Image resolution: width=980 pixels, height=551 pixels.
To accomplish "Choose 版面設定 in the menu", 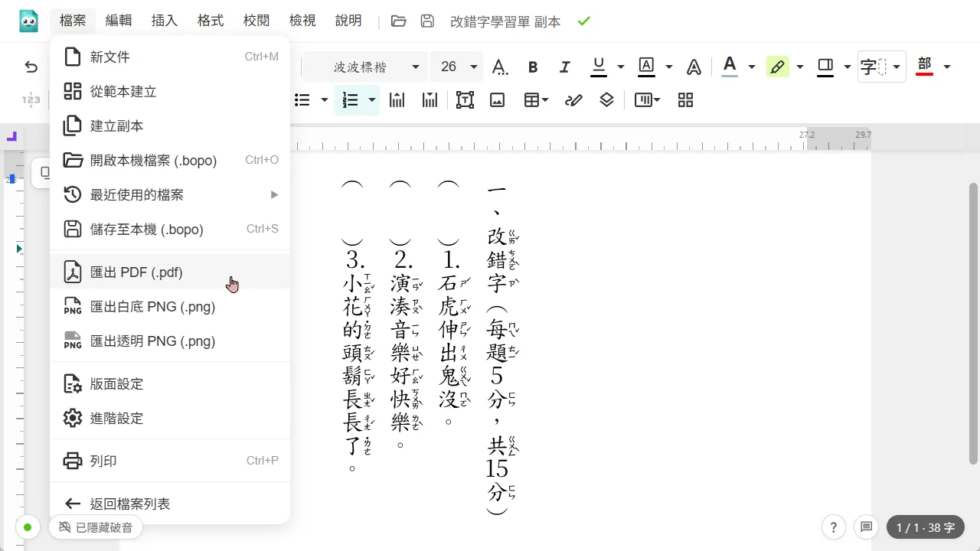I will pos(170,384).
